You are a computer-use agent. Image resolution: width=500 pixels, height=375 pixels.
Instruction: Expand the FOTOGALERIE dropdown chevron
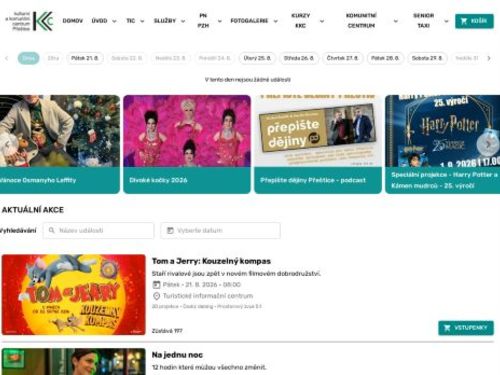click(x=275, y=21)
